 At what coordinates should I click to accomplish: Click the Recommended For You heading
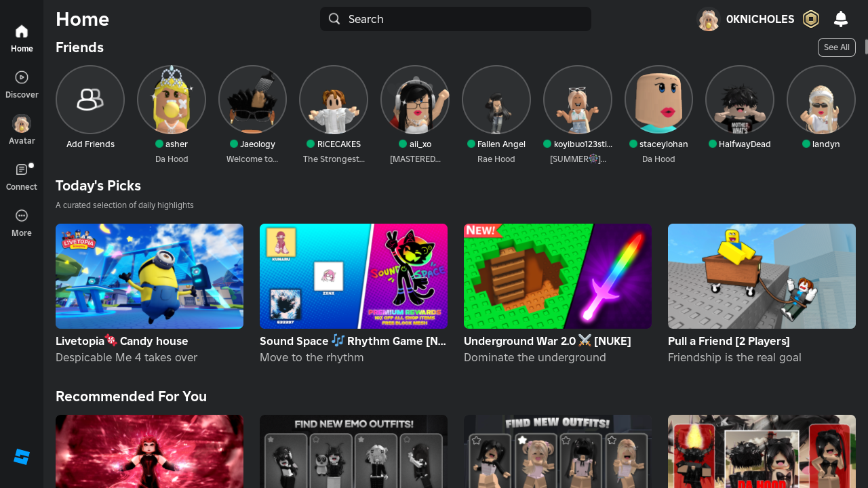pos(131,396)
